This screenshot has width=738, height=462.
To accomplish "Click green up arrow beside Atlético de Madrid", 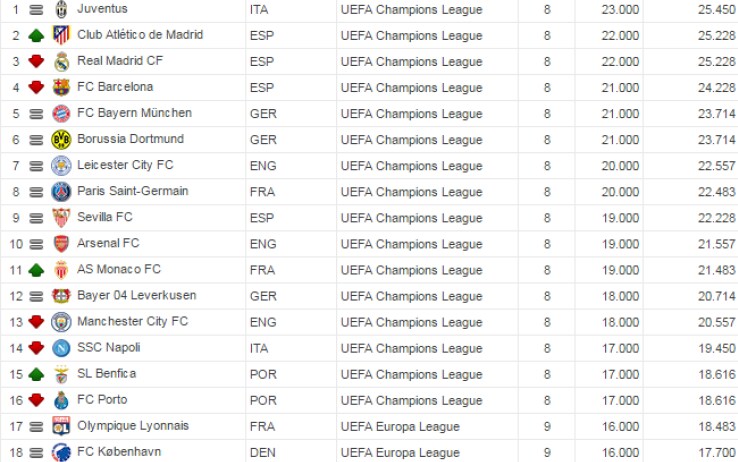I will (x=36, y=36).
